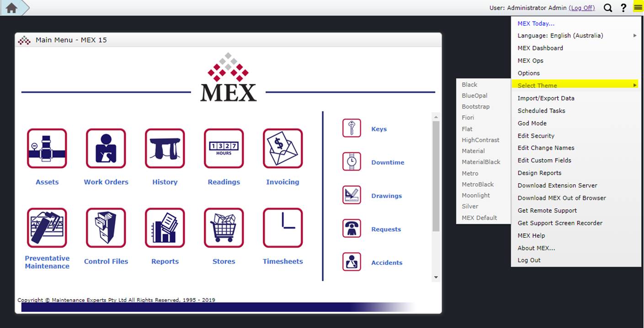Screen dimensions: 644x328
Task: Click the Accidents icon
Action: click(x=351, y=262)
